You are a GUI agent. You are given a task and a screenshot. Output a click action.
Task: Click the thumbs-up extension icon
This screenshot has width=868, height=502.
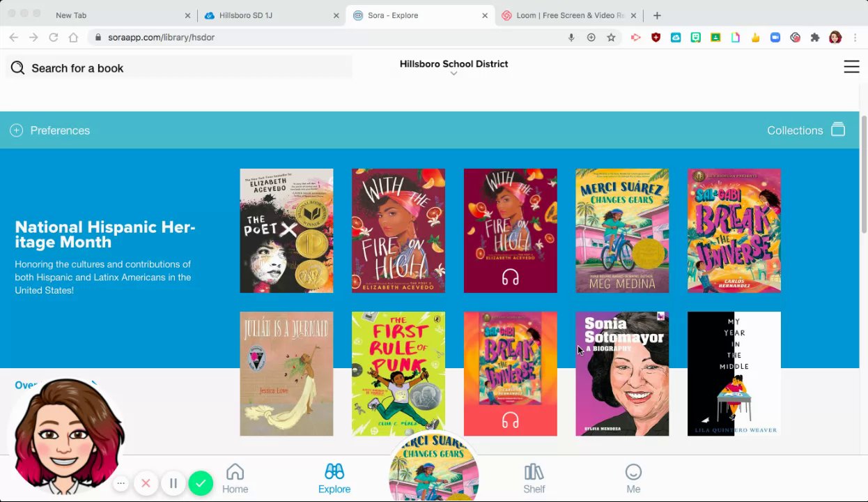pyautogui.click(x=755, y=38)
